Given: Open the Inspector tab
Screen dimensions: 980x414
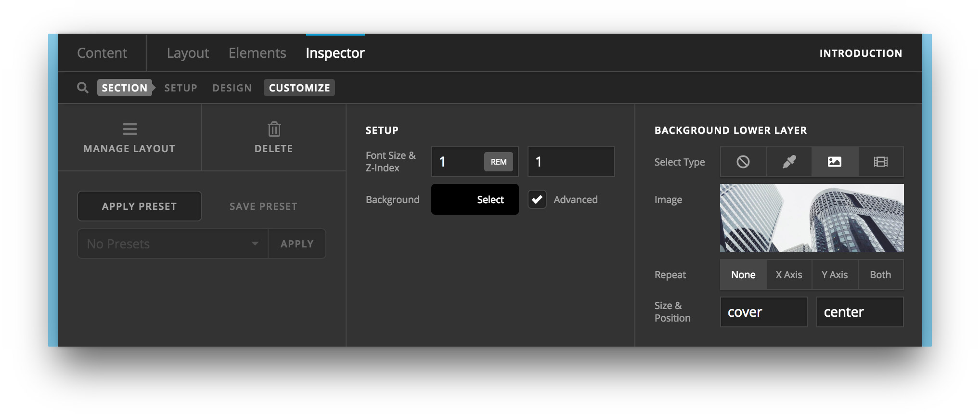Looking at the screenshot, I should pos(335,53).
